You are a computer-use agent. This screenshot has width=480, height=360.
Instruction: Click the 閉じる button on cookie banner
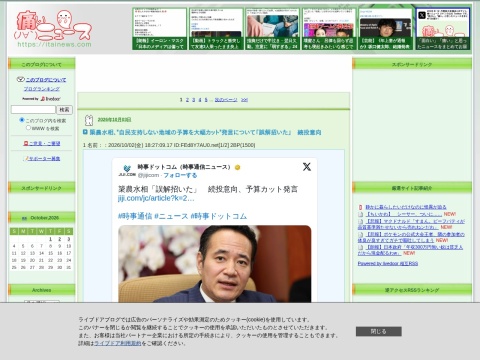click(x=379, y=331)
